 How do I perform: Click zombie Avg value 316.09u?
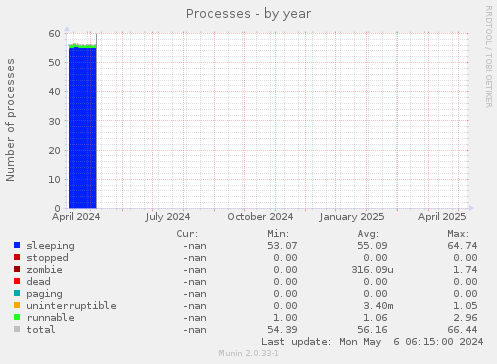pos(372,270)
